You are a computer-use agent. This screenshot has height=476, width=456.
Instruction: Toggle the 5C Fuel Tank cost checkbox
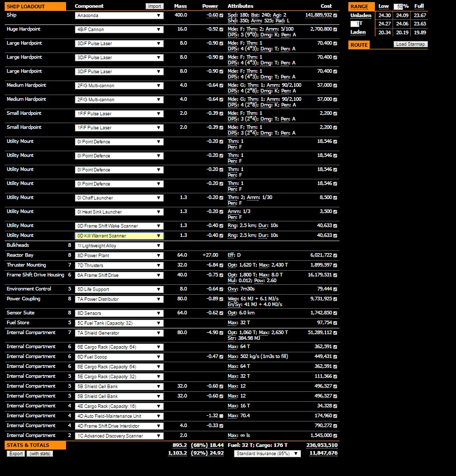(335, 323)
